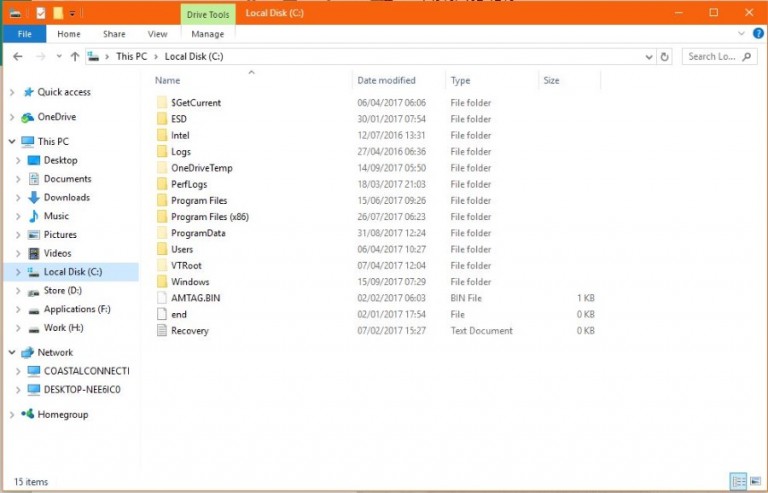Select Pictures in navigation pane
Viewport: 768px width, 493px height.
tap(60, 235)
